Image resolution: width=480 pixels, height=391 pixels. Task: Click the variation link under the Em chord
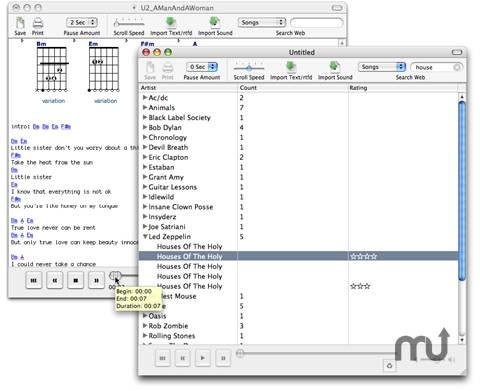coord(105,101)
